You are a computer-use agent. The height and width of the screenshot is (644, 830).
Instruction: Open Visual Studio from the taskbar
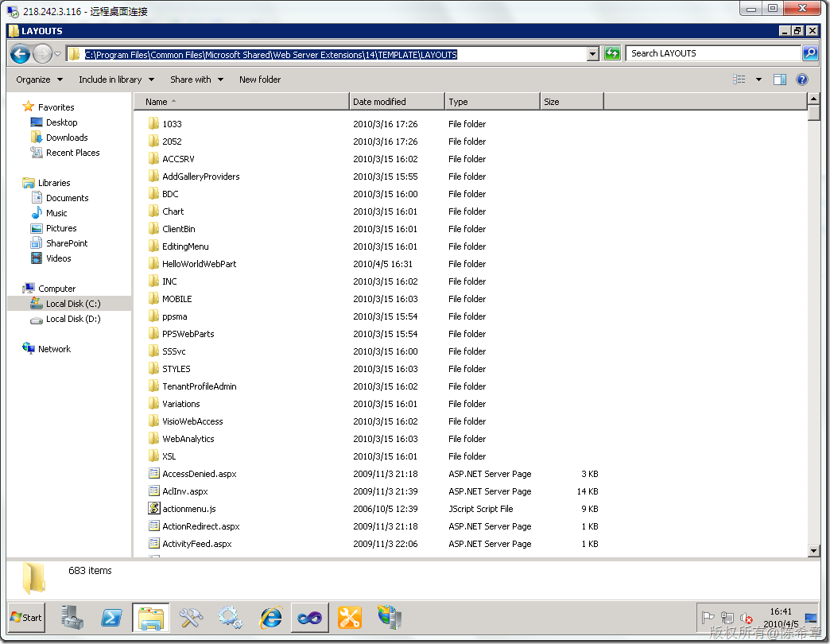310,618
